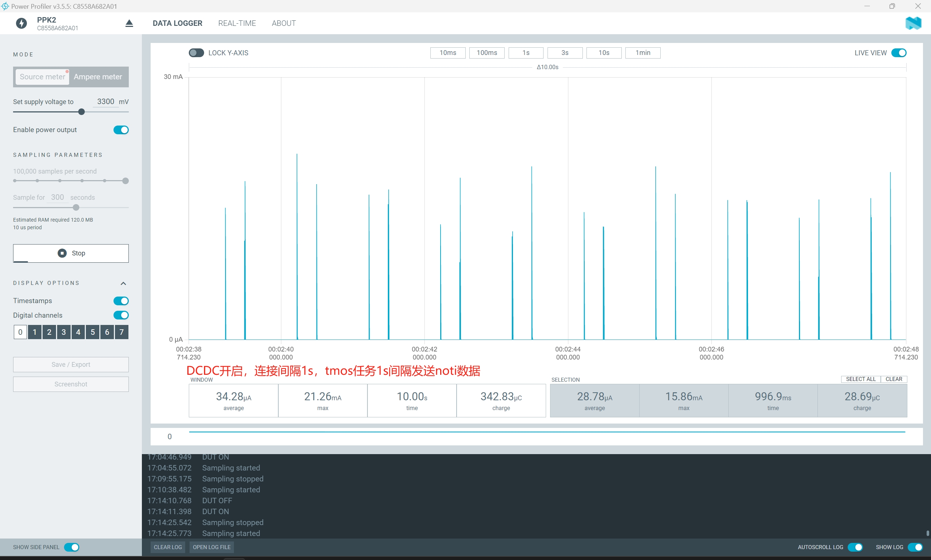The height and width of the screenshot is (560, 931).
Task: Click Save / Export button
Action: [x=71, y=365]
